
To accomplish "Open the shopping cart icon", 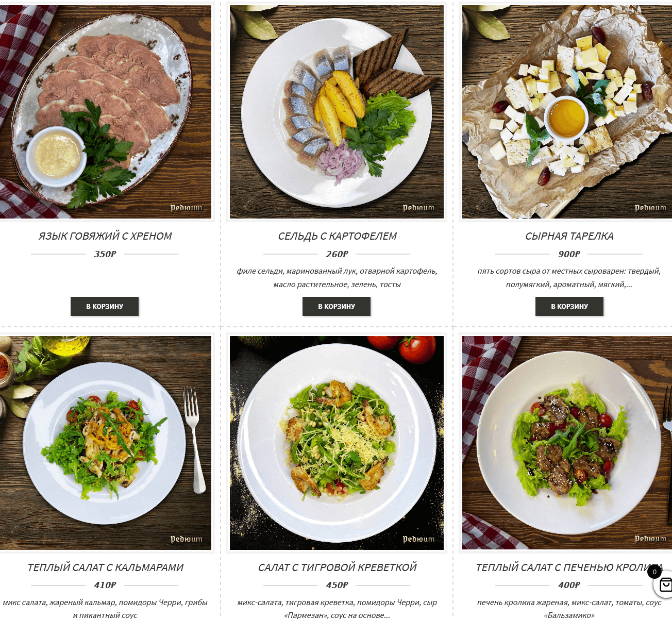I will coord(664,584).
